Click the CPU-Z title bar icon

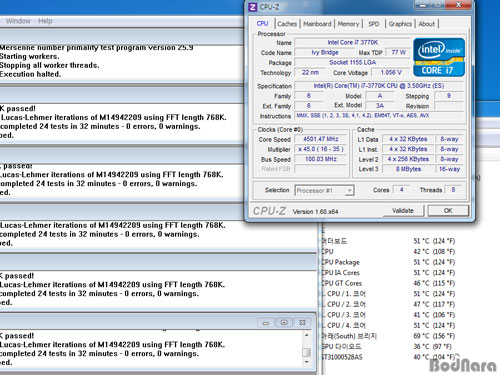253,7
